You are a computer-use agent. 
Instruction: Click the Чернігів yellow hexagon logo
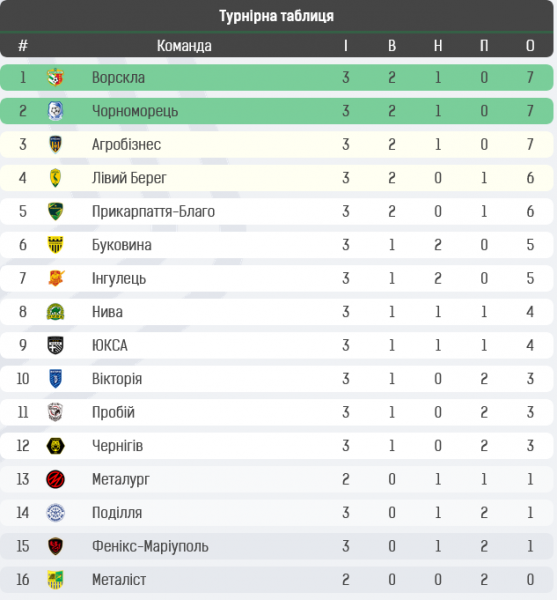point(55,446)
